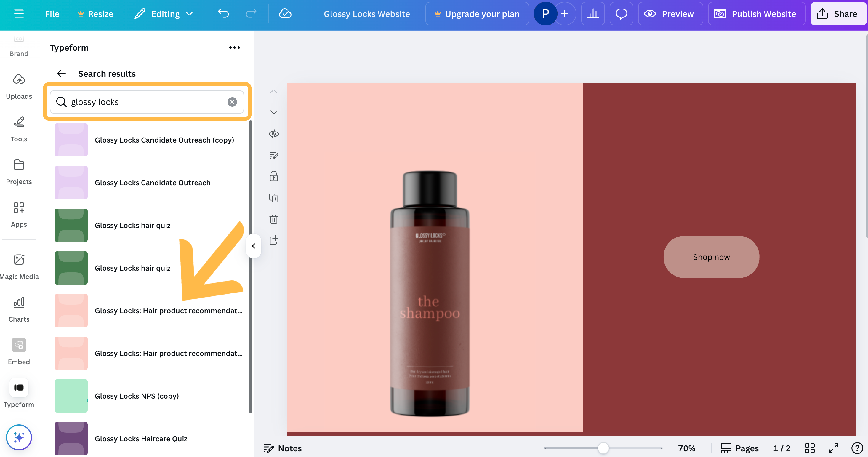Screen dimensions: 868x457
Task: Add a new page
Action: pyautogui.click(x=274, y=240)
